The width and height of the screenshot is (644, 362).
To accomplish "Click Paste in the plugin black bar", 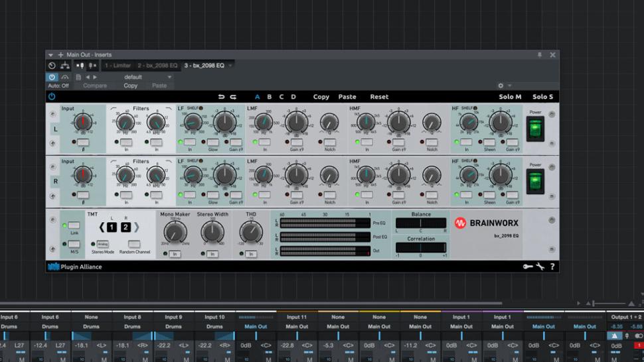I will 347,97.
